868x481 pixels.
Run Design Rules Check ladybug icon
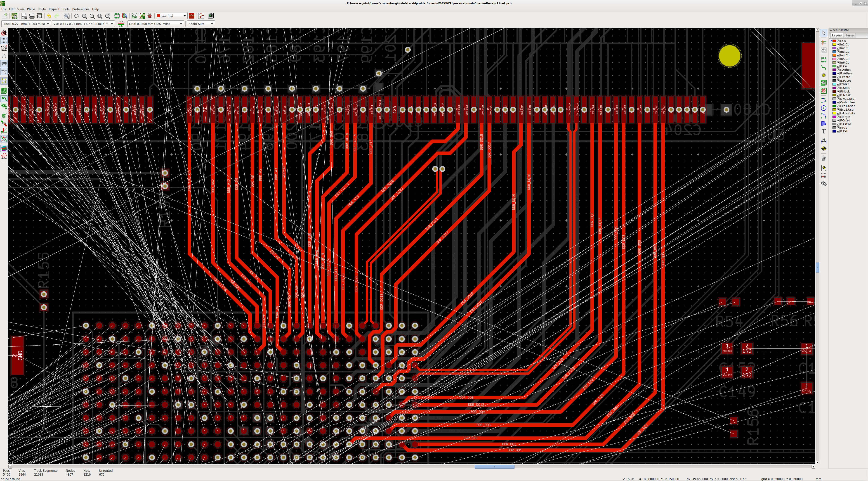tap(150, 16)
